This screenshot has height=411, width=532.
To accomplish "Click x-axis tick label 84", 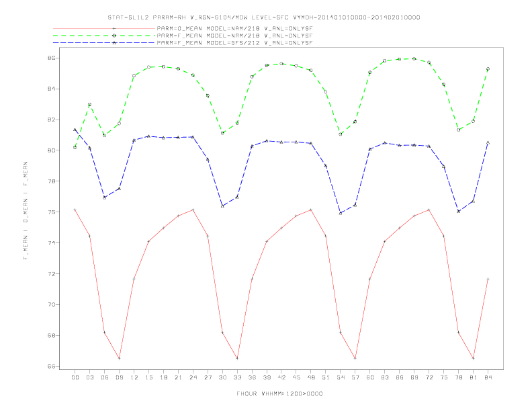I will [x=488, y=377].
